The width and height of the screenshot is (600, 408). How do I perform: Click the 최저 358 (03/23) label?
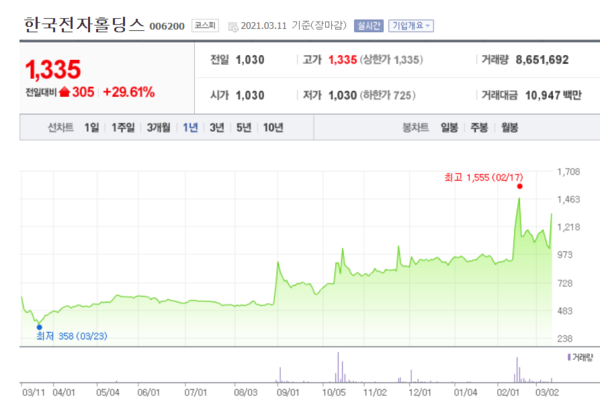click(72, 336)
